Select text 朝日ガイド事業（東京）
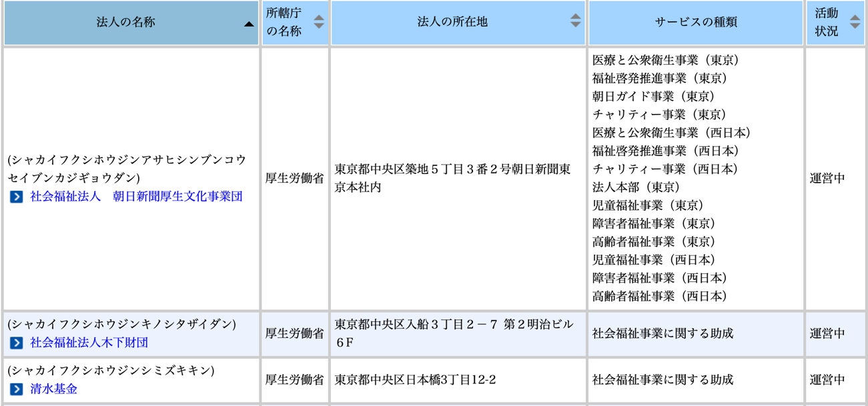Viewport: 868px width, 406px height. point(656,96)
